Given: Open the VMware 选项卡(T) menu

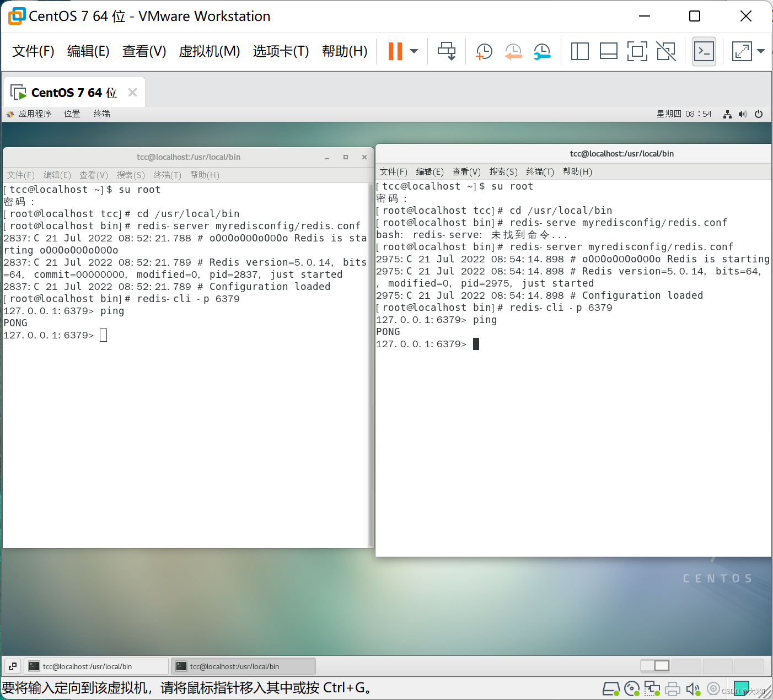Looking at the screenshot, I should pos(281,51).
